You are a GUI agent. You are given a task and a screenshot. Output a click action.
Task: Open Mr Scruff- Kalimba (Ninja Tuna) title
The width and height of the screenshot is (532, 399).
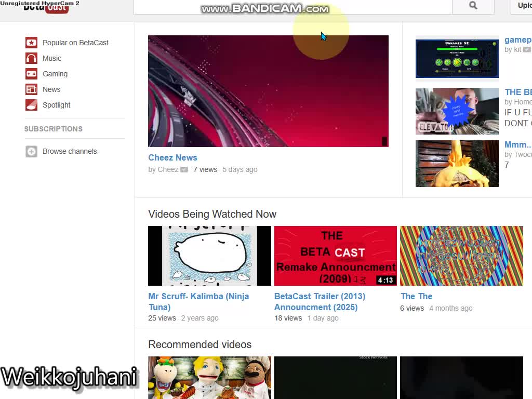point(199,302)
